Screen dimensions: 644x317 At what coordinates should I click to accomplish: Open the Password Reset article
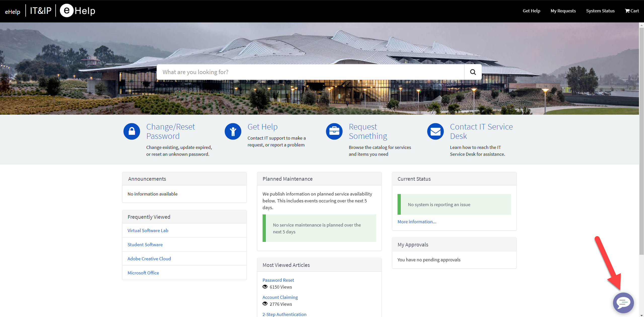pyautogui.click(x=278, y=280)
